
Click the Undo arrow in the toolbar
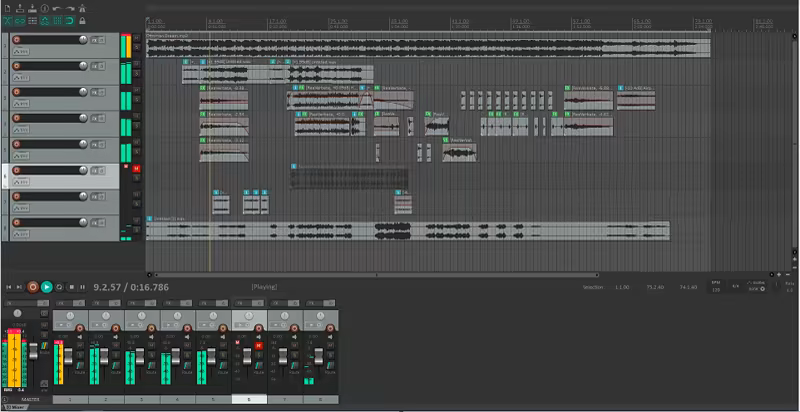click(56, 9)
